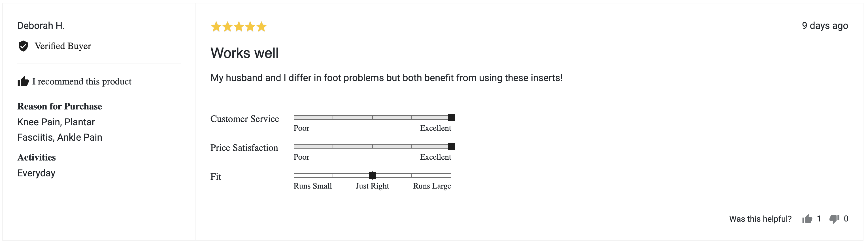Click the thumbs up helpful icon
Screen dimensions: 868x245
point(807,219)
